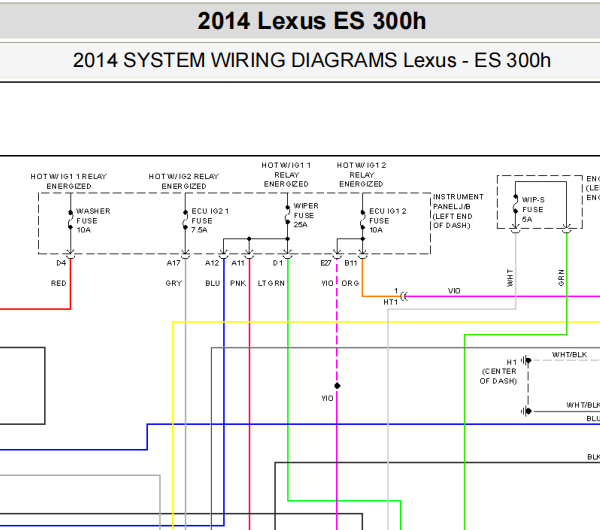Click the violet splice dot on the dashed wire
The width and height of the screenshot is (600, 530).
click(x=337, y=386)
